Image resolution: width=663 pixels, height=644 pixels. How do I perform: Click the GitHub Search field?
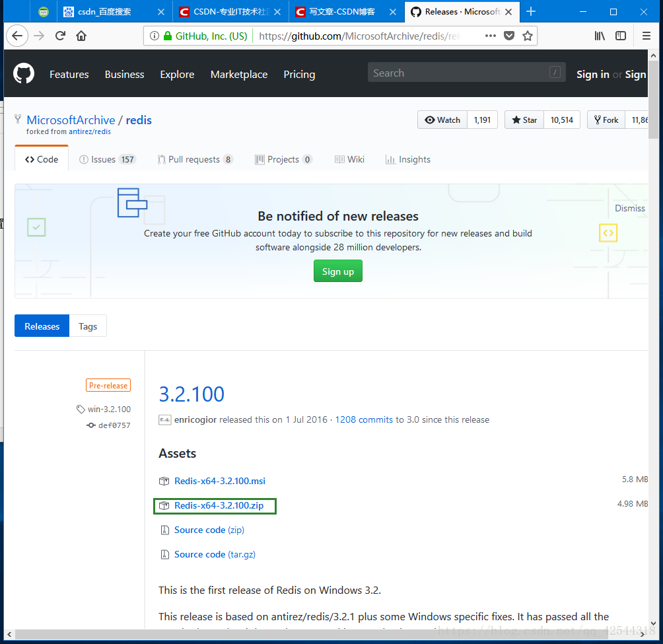click(x=466, y=72)
